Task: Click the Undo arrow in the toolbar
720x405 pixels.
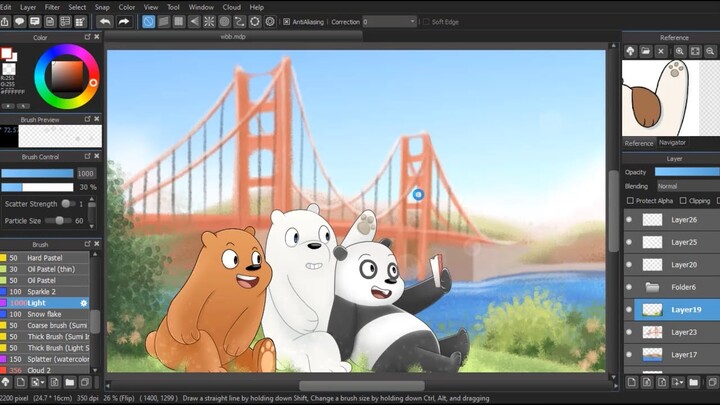Action: 105,22
